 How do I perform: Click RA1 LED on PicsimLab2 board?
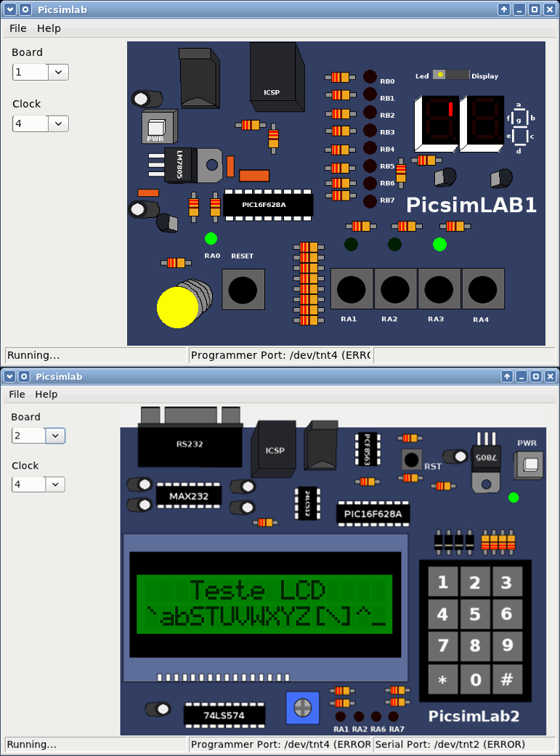pyautogui.click(x=341, y=717)
